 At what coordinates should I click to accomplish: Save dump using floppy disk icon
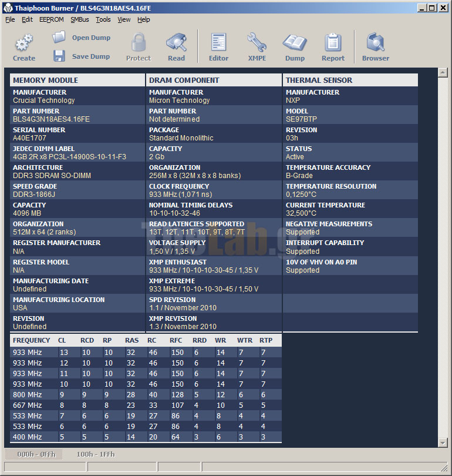[59, 56]
